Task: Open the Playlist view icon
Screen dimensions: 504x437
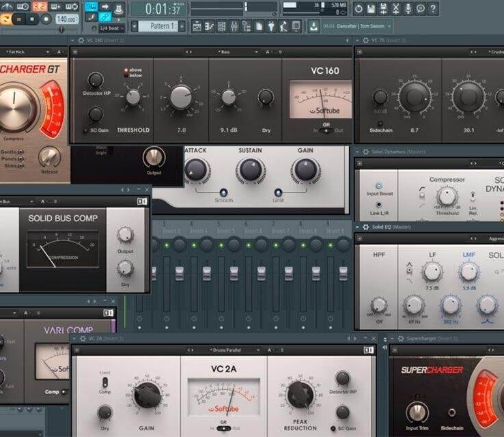Action: pos(197,27)
